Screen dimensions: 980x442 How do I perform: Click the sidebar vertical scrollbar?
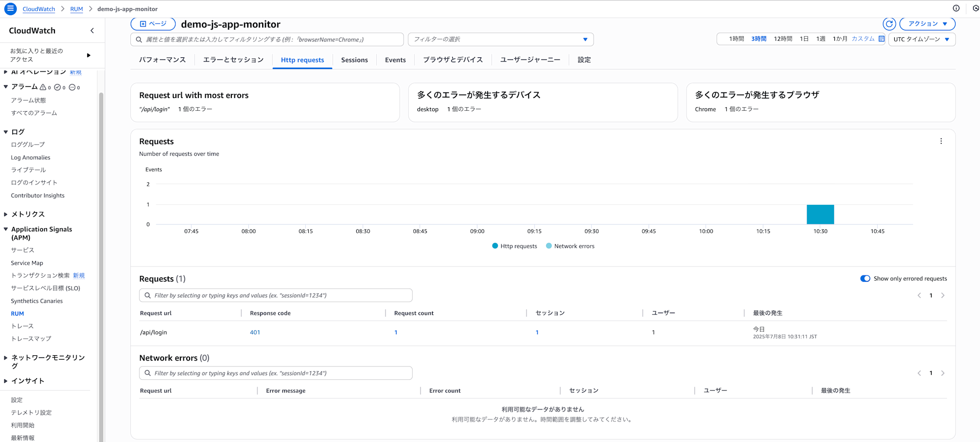tap(101, 267)
